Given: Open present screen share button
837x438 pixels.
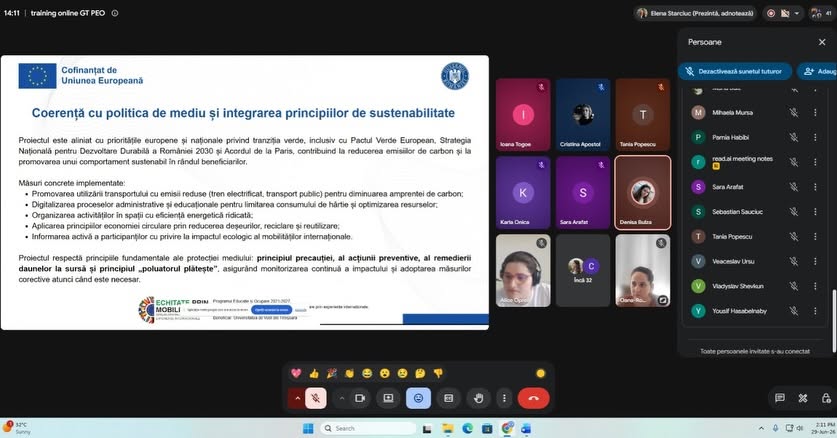Looking at the screenshot, I should 388,398.
